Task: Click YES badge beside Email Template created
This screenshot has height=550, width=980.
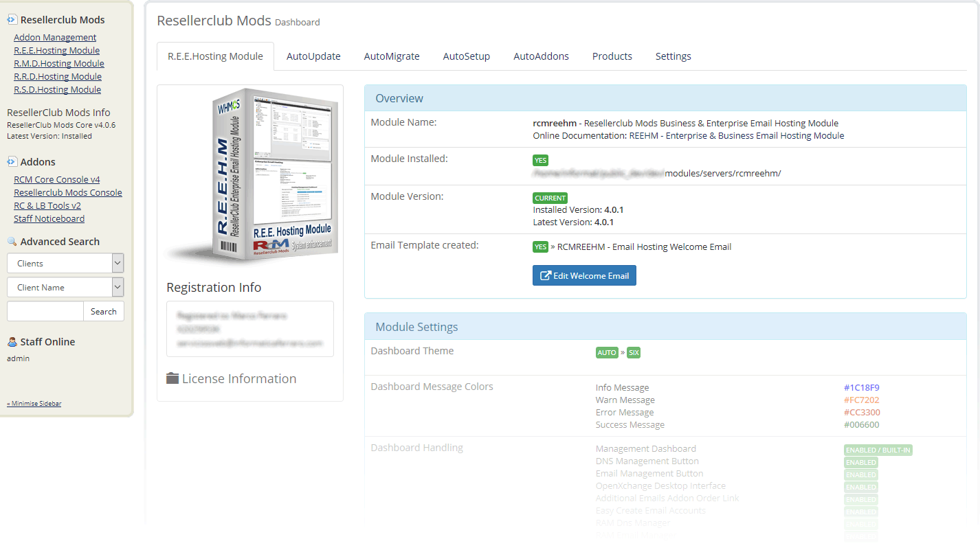Action: 541,247
